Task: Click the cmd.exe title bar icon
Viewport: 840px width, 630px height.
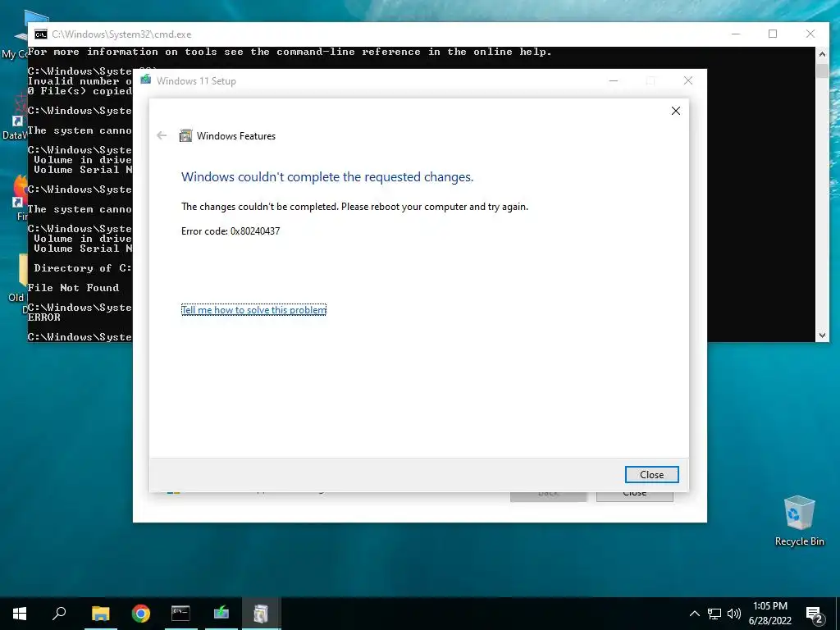Action: pyautogui.click(x=41, y=34)
